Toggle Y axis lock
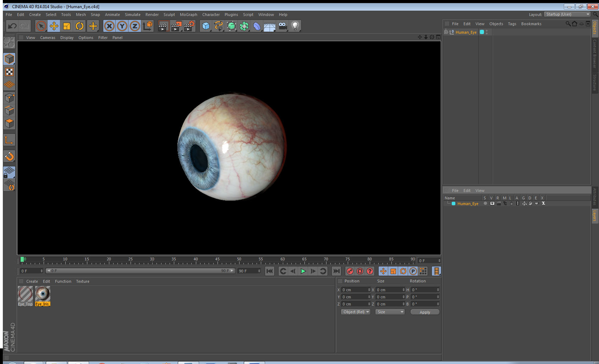Screen dimensions: 599x364 [x=122, y=26]
